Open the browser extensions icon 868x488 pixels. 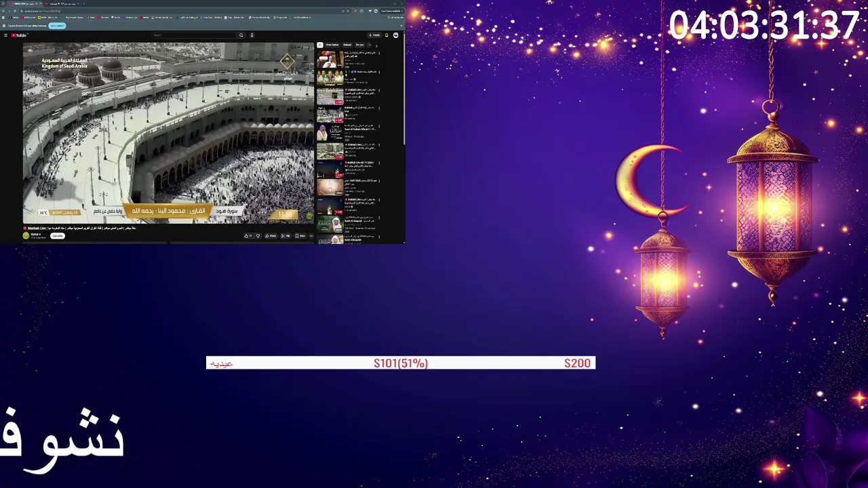coord(361,11)
